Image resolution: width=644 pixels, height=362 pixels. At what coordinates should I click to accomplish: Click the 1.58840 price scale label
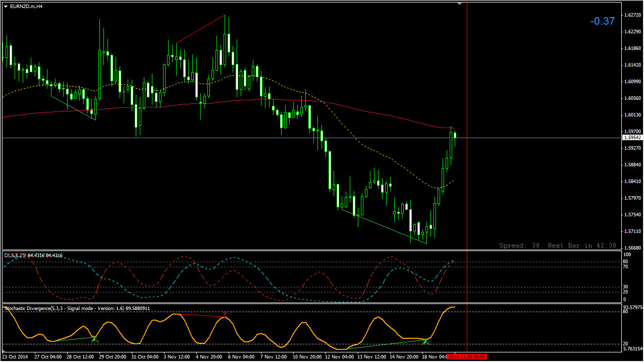click(632, 164)
